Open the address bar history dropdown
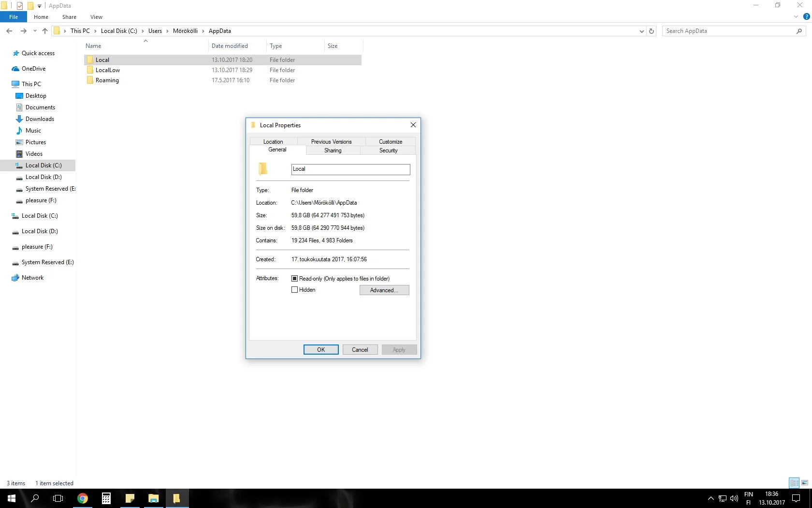The width and height of the screenshot is (812, 508). point(641,31)
